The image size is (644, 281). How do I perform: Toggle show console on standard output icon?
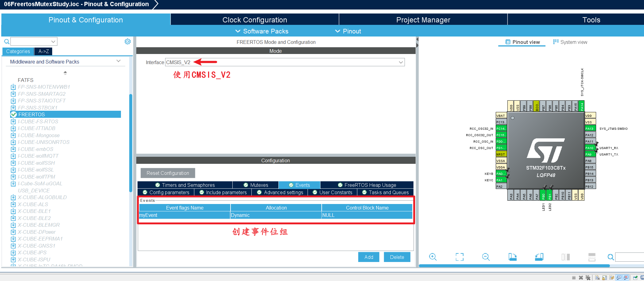pyautogui.click(x=619, y=278)
